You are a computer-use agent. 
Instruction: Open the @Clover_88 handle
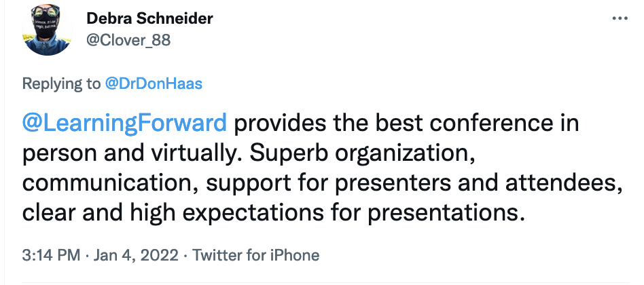(x=128, y=40)
